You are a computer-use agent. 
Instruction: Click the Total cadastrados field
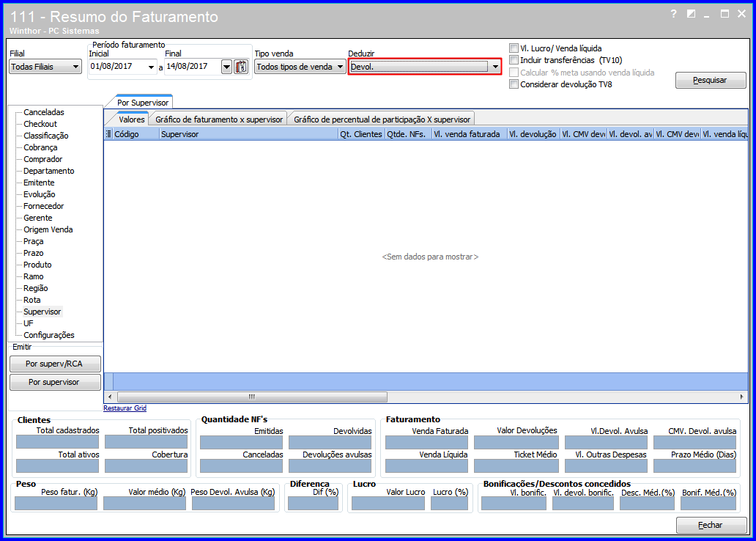point(57,441)
